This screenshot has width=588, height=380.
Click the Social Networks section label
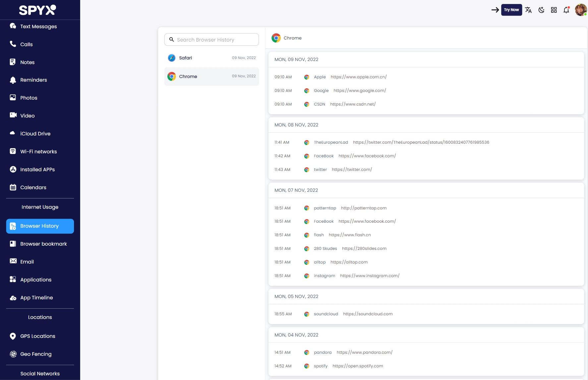pos(40,374)
